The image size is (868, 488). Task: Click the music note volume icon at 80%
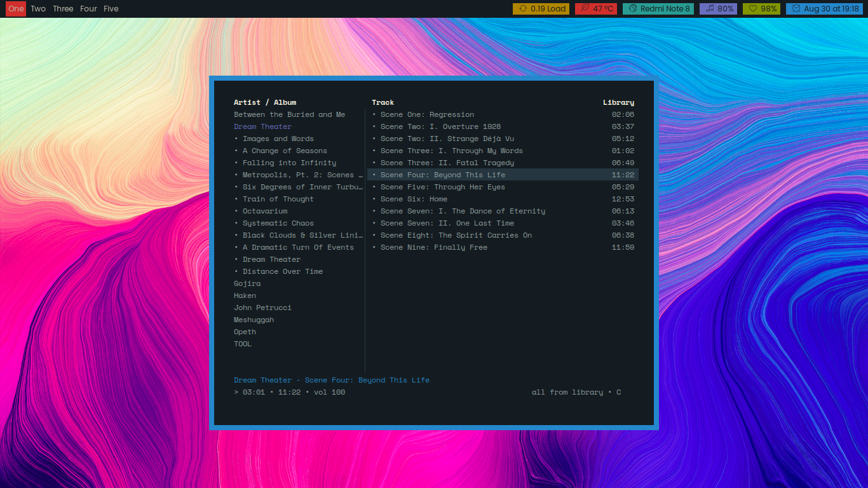(x=710, y=9)
